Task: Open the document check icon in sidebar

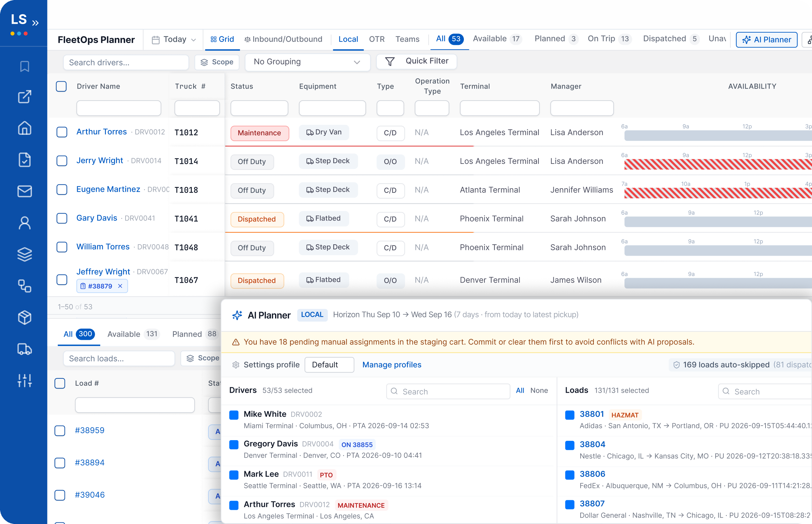Action: tap(24, 159)
